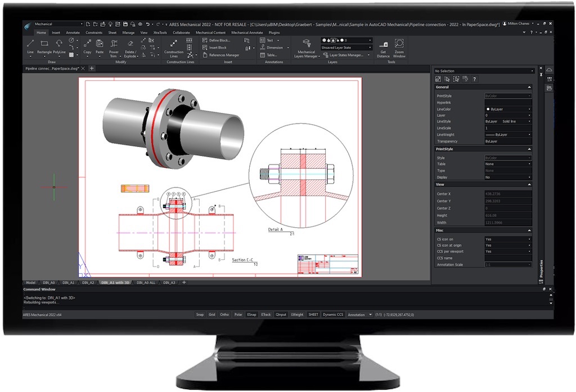Toggle Polar guides
The image size is (576, 392).
pos(238,314)
